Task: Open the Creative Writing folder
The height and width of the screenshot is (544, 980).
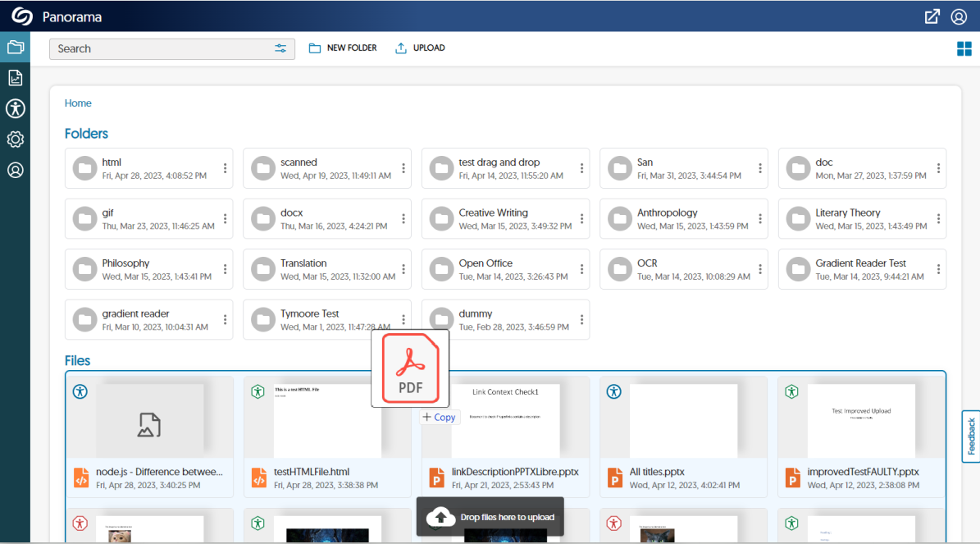Action: 493,218
